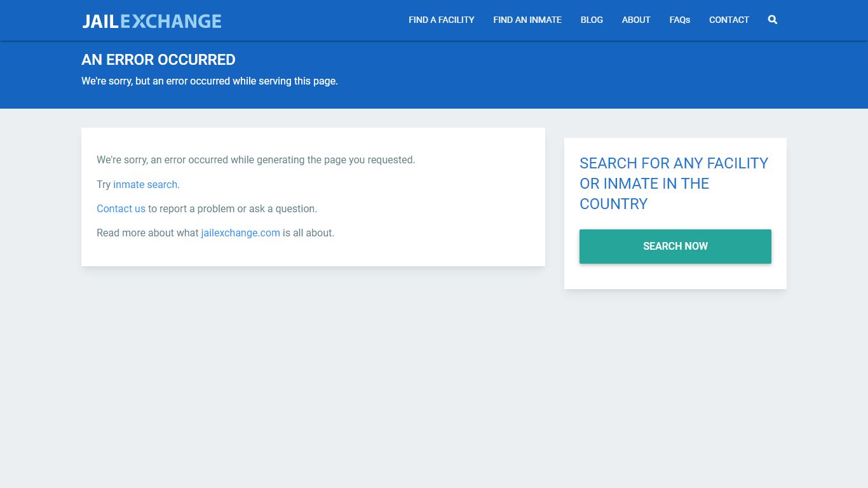Click the JailExchange logo
This screenshot has width=868, height=488.
152,21
